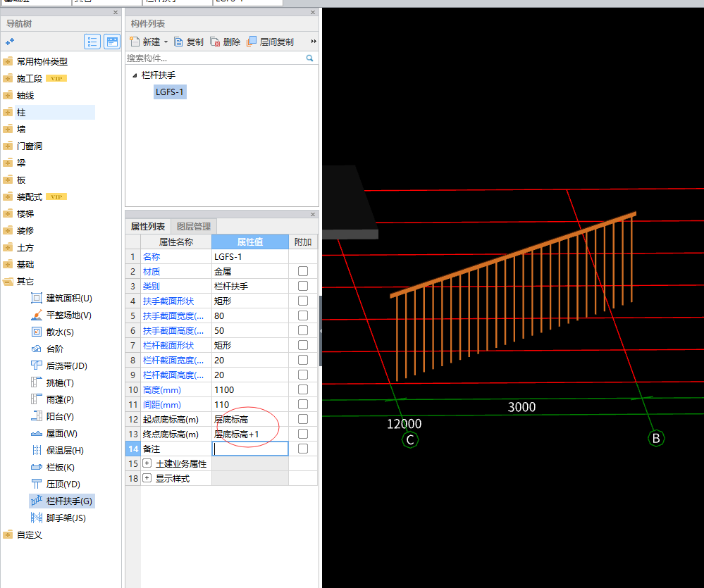
Task: Open 建筑面积(U) component type
Action: tap(61, 299)
